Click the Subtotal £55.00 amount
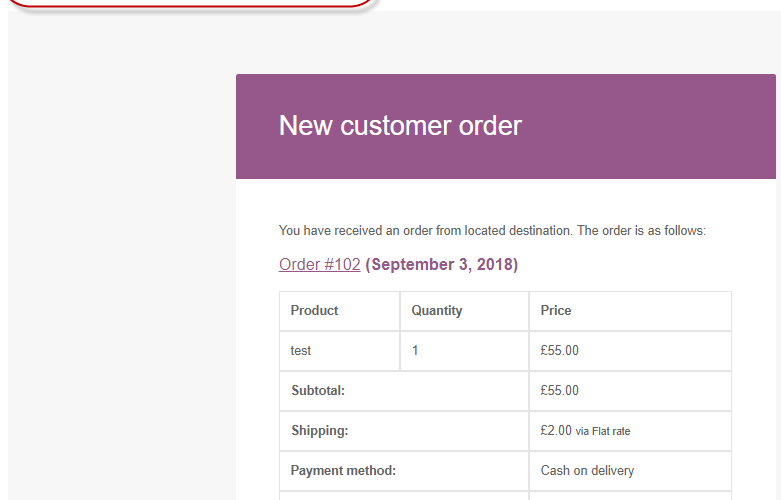The image size is (781, 500). coord(559,390)
